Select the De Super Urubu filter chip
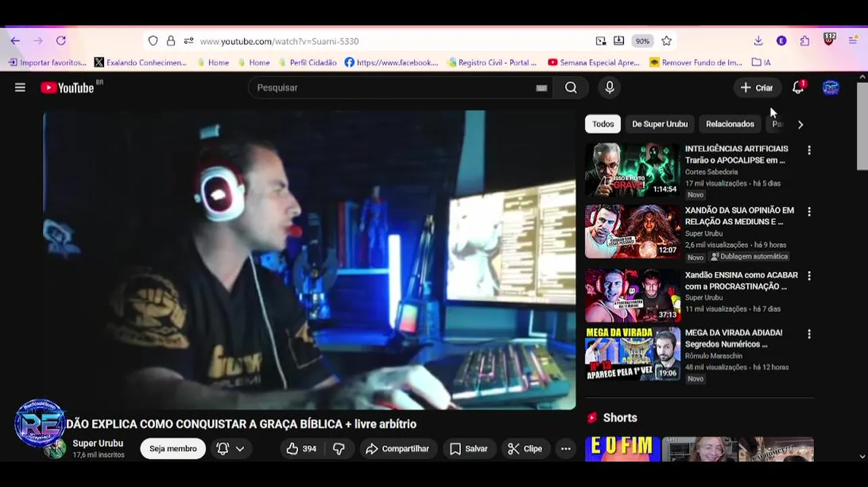The image size is (868, 487). click(660, 124)
